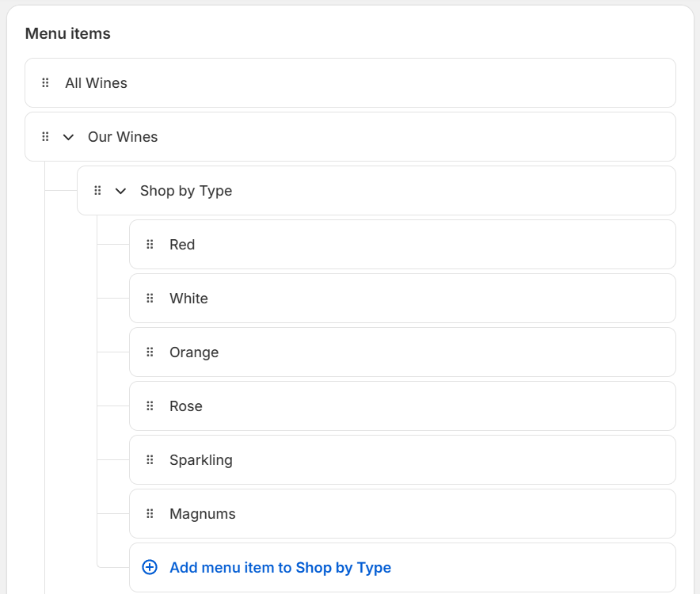Click Add menu item to Shop by Type
Image resolution: width=700 pixels, height=594 pixels.
click(280, 568)
